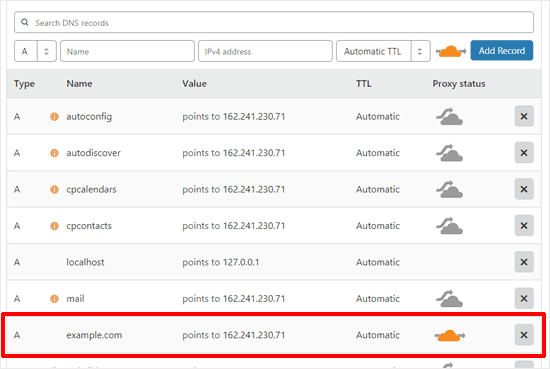Click the Name input field

[127, 51]
